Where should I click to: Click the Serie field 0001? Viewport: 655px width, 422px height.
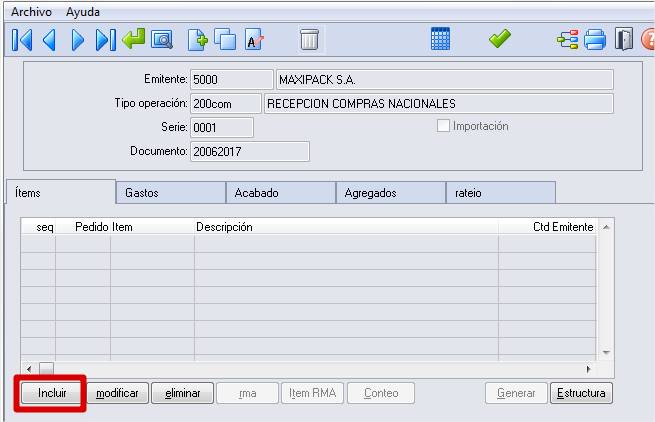click(x=222, y=127)
